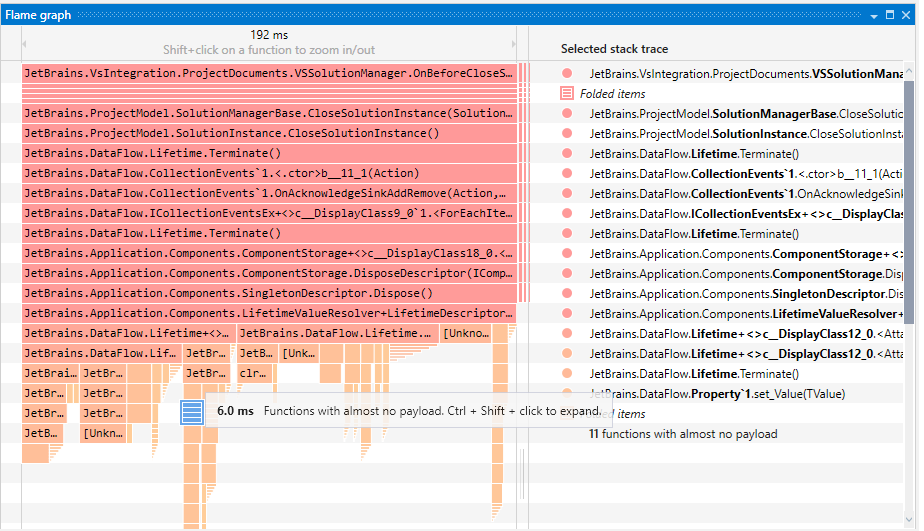Viewport: 924px width, 531px height.
Task: Click the clr... block in flame graph
Action: click(254, 373)
